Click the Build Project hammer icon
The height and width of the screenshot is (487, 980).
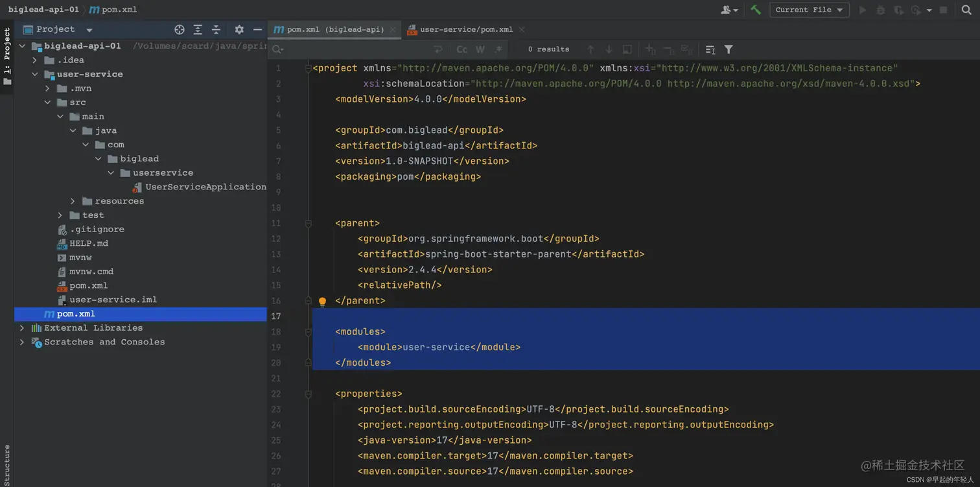[x=756, y=10]
